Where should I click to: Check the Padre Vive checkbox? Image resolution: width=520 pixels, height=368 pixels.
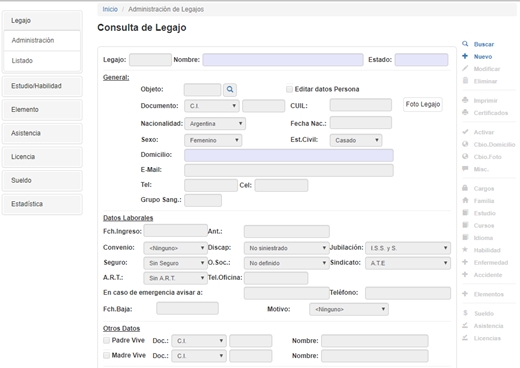[106, 340]
